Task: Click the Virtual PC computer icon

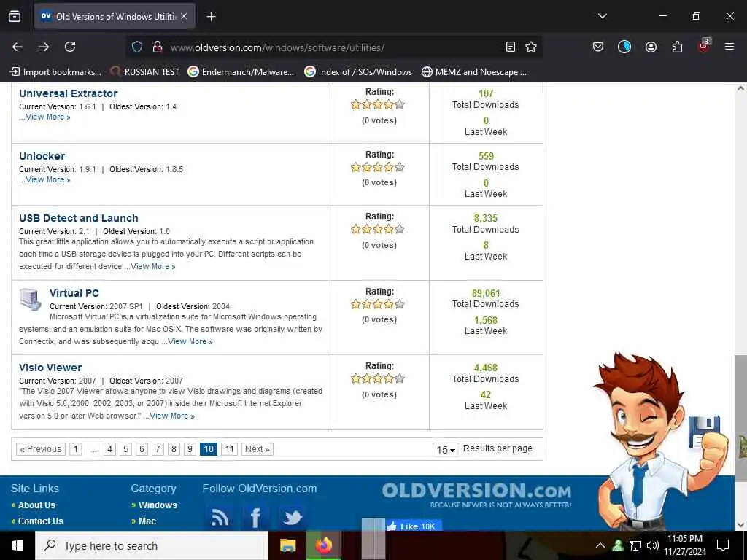Action: coord(31,300)
